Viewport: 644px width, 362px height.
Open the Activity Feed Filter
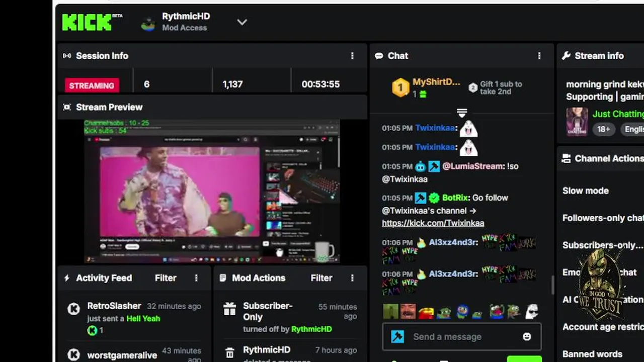coord(166,278)
